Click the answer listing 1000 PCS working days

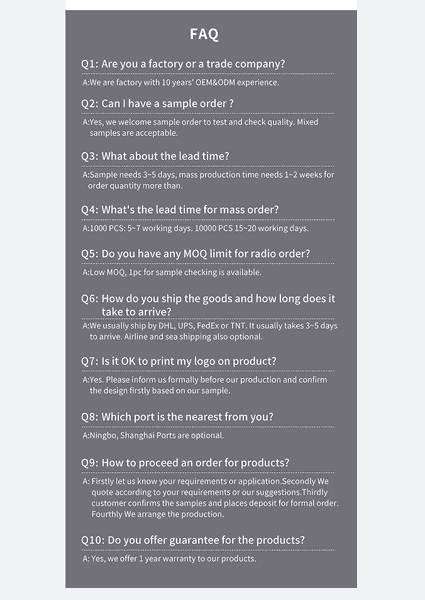195,228
